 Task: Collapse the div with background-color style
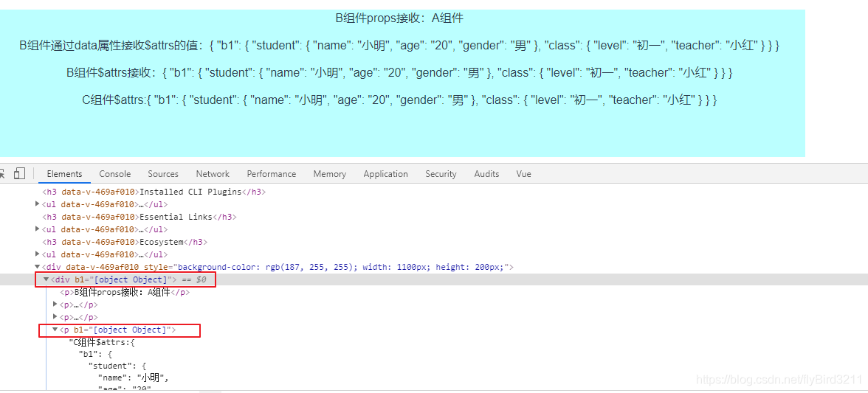tap(37, 267)
